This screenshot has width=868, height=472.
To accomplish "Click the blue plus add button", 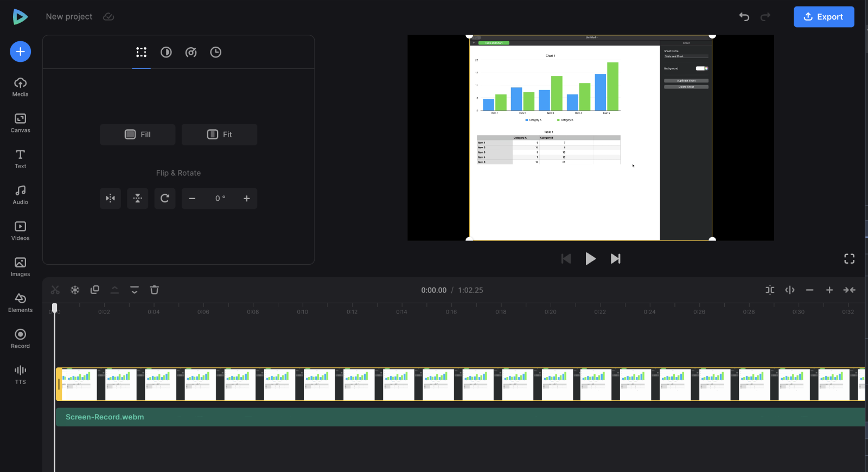I will click(x=20, y=52).
